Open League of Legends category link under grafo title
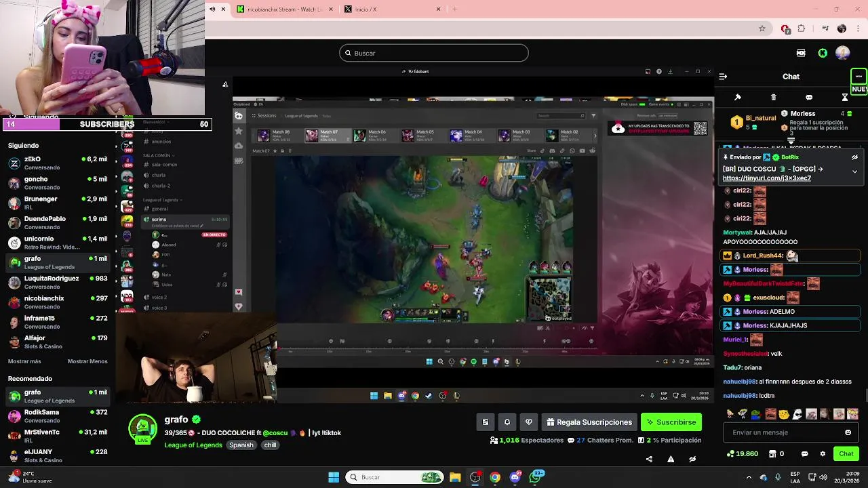This screenshot has width=868, height=488. tap(193, 445)
